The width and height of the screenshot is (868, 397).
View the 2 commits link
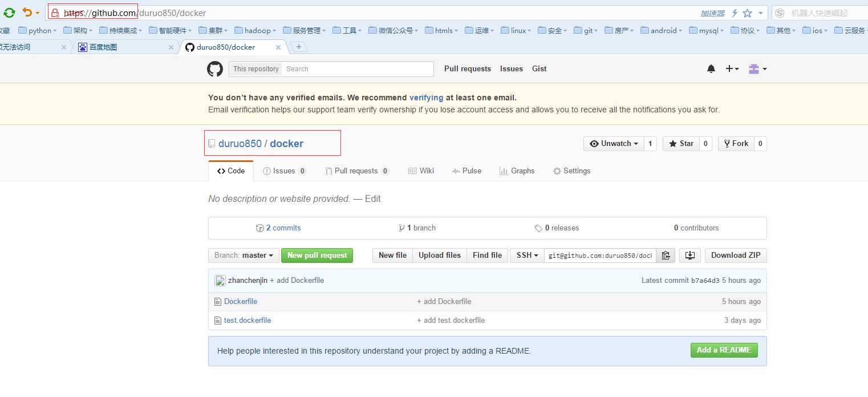click(278, 228)
